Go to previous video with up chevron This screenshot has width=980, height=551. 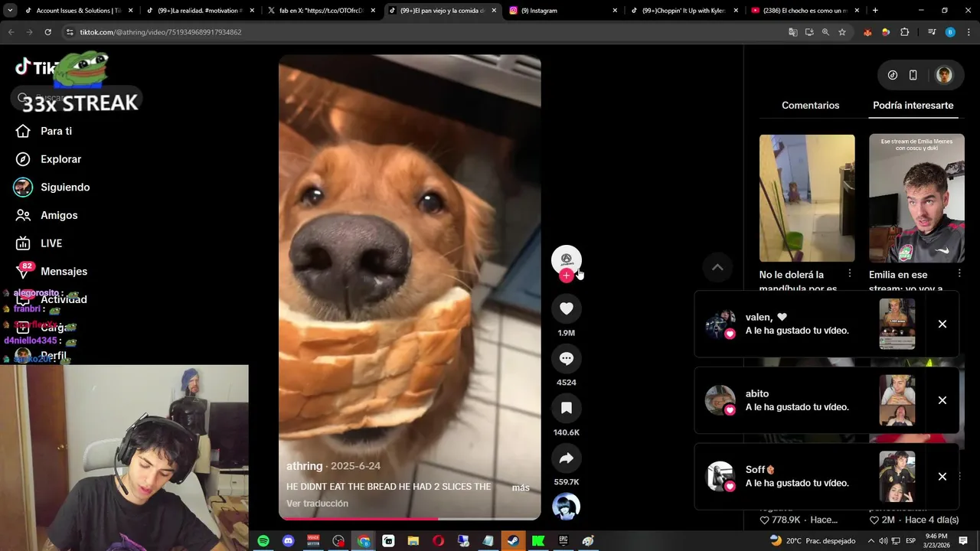[717, 267]
